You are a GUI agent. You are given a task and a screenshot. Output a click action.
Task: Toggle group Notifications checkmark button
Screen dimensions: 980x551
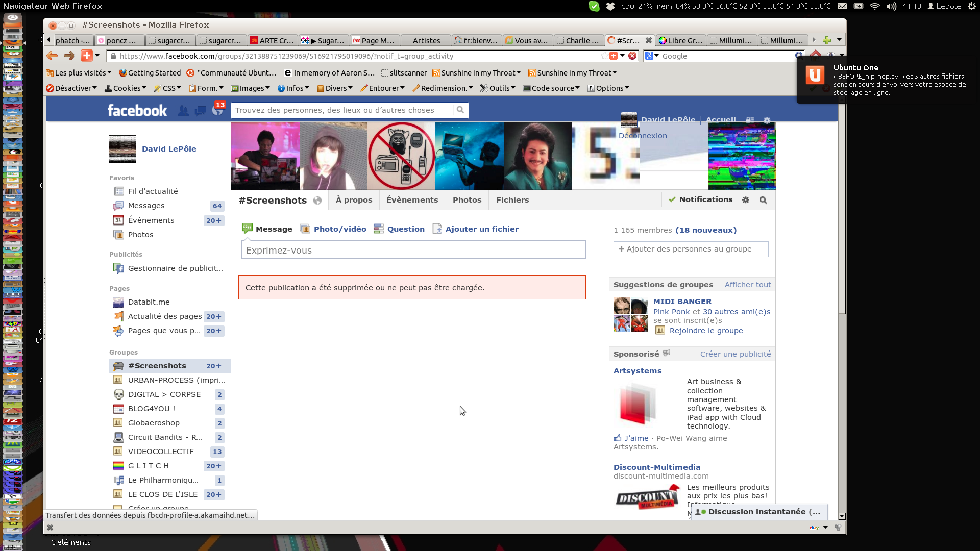coord(701,199)
